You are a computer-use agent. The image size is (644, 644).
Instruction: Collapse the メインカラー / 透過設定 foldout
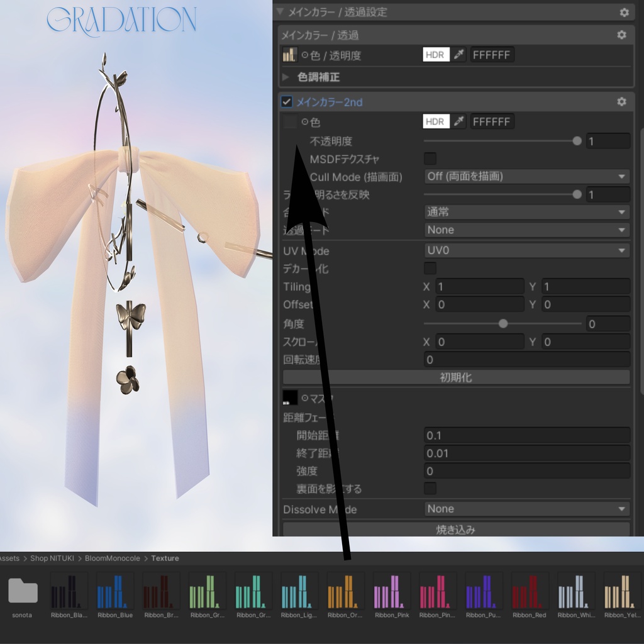280,11
